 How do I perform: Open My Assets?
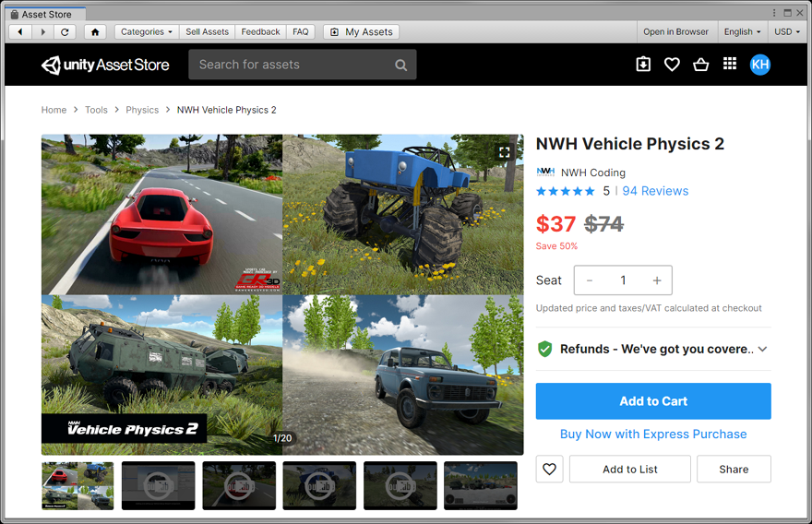tap(362, 32)
